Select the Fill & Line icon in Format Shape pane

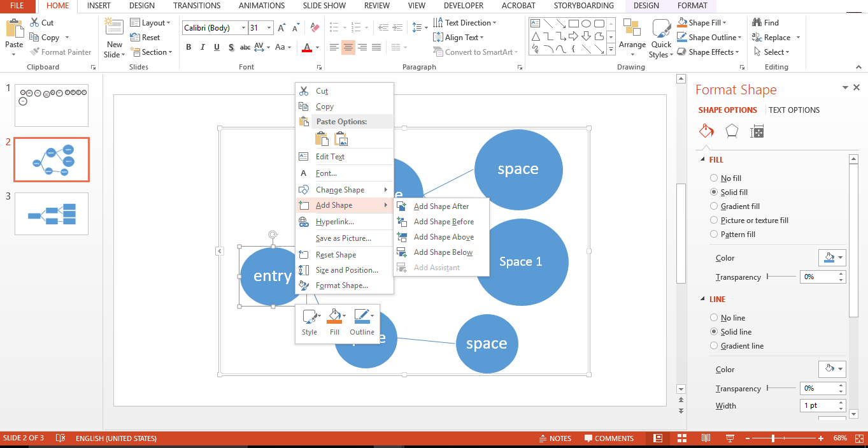(706, 131)
